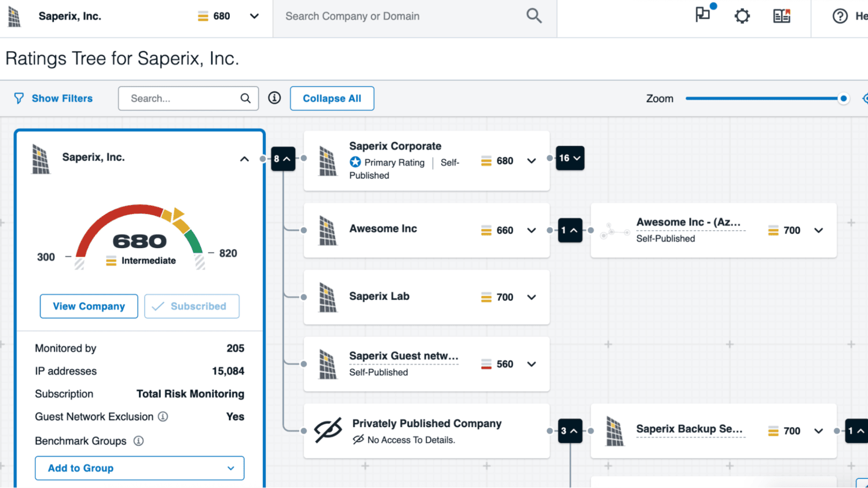
Task: Collapse the 3 children node of Privately Published Company
Action: point(570,431)
